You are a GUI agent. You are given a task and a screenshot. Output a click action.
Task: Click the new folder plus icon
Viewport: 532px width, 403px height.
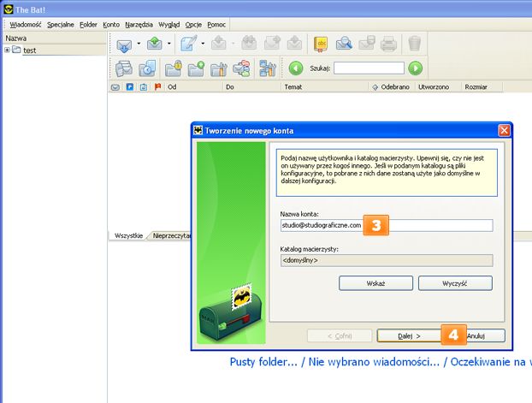coord(196,68)
